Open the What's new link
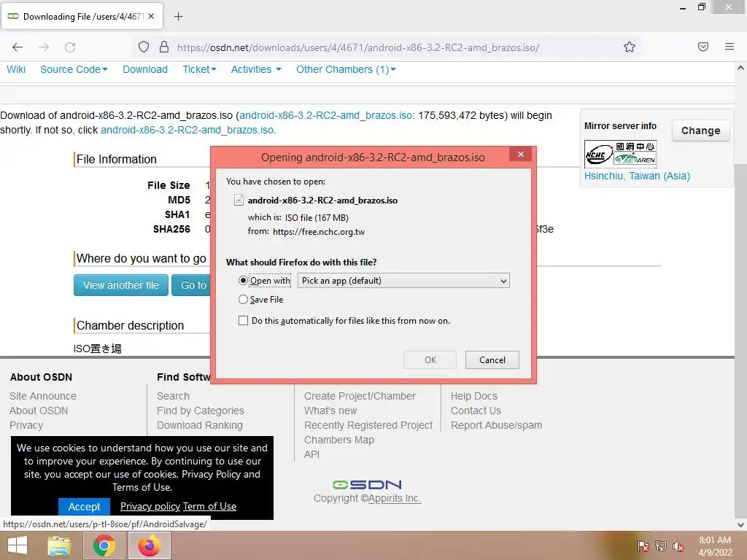 tap(330, 411)
